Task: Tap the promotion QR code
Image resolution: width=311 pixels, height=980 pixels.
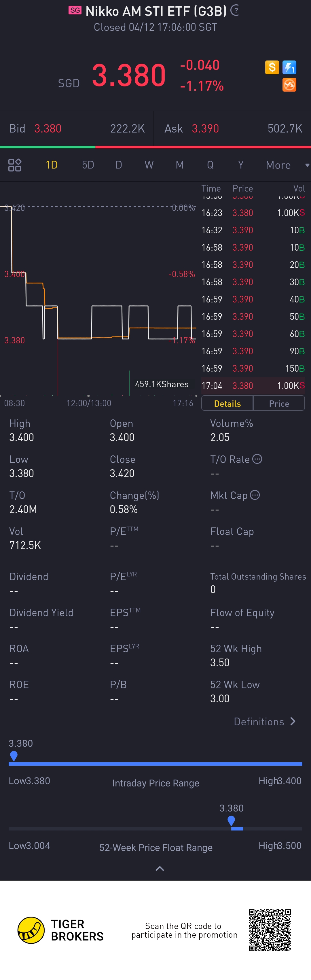Action: [x=270, y=930]
